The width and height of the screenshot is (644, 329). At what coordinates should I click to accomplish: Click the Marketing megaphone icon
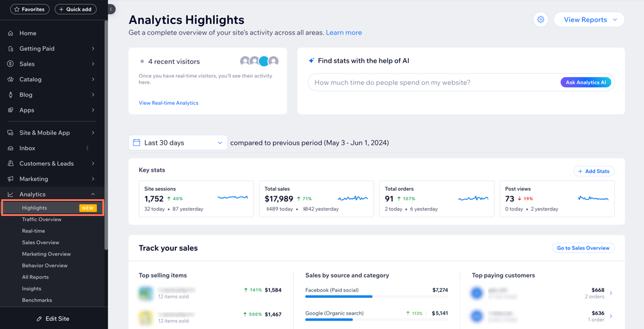click(11, 179)
